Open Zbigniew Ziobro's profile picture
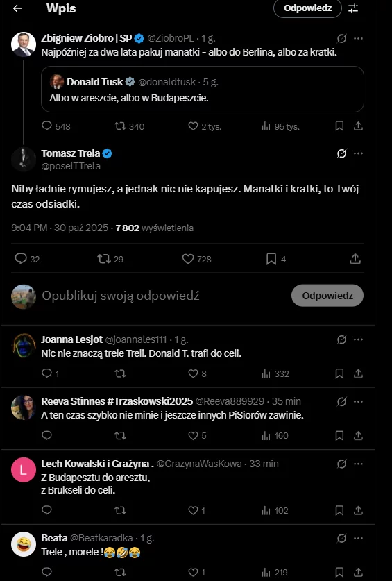The height and width of the screenshot is (581, 392). [24, 44]
